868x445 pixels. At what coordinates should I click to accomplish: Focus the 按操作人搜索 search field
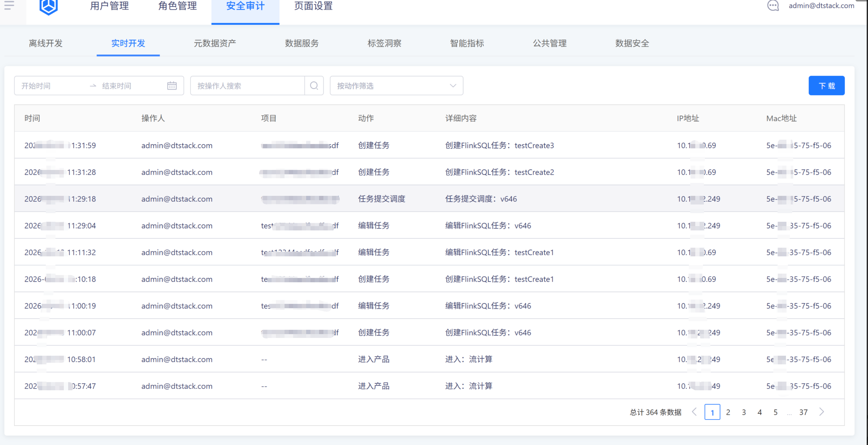[x=248, y=86]
